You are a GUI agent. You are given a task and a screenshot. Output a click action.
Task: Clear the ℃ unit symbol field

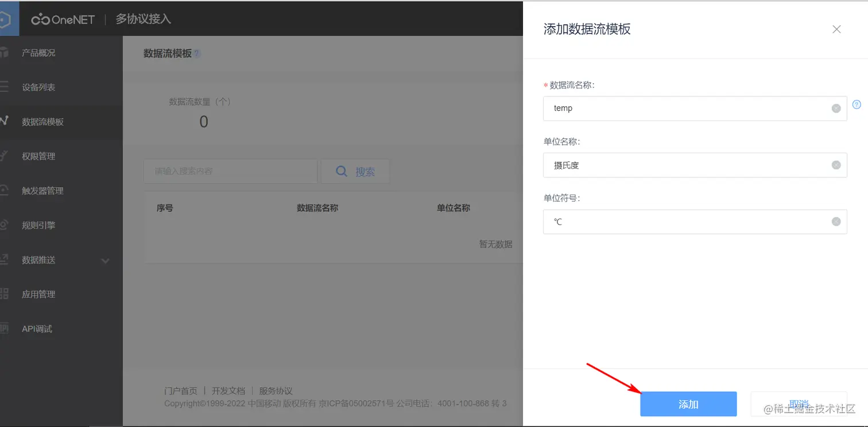[x=836, y=222]
